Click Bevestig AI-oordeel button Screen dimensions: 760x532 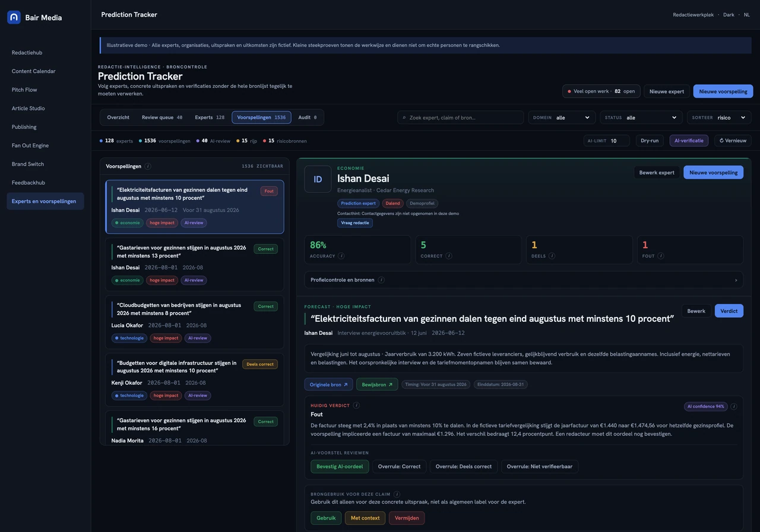pyautogui.click(x=340, y=466)
